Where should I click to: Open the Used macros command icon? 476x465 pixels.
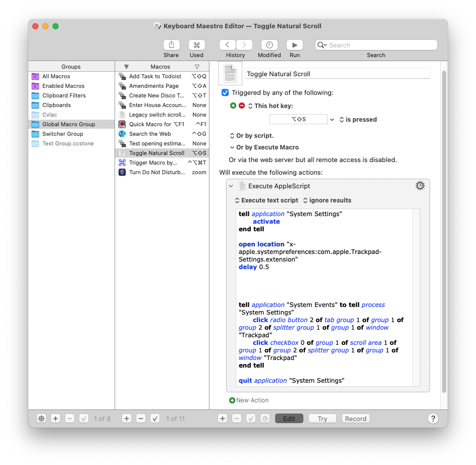click(196, 45)
